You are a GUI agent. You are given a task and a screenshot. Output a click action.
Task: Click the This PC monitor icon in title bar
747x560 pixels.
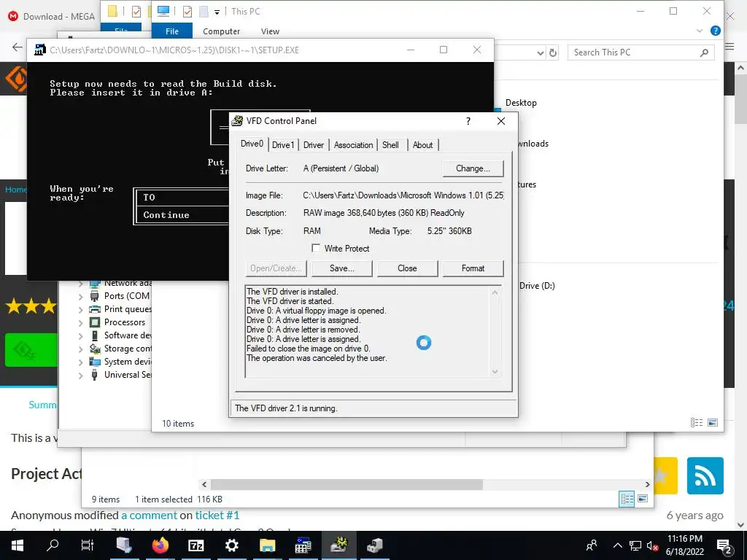tap(163, 12)
